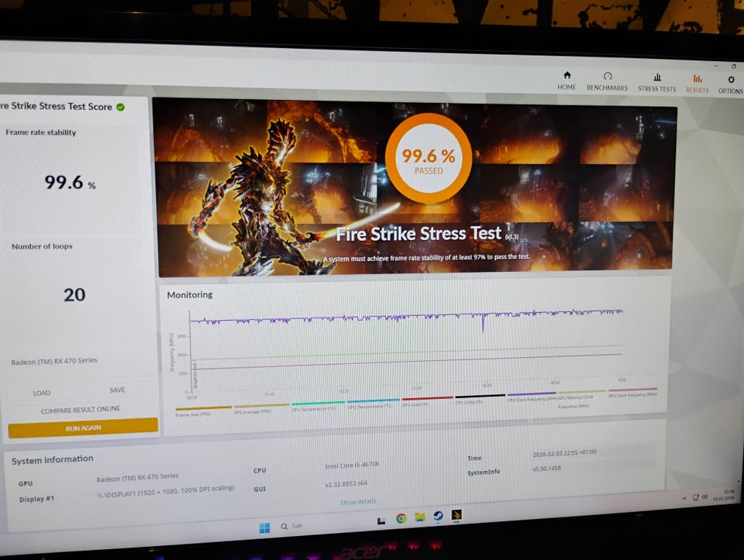Open Stress Tests via bar-chart icon
This screenshot has width=744, height=560.
coord(657,77)
